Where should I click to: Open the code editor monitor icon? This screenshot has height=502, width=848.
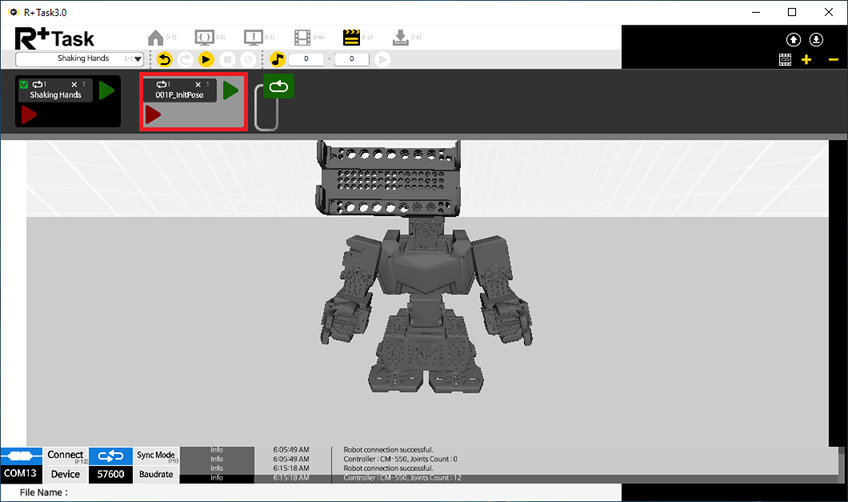point(204,38)
